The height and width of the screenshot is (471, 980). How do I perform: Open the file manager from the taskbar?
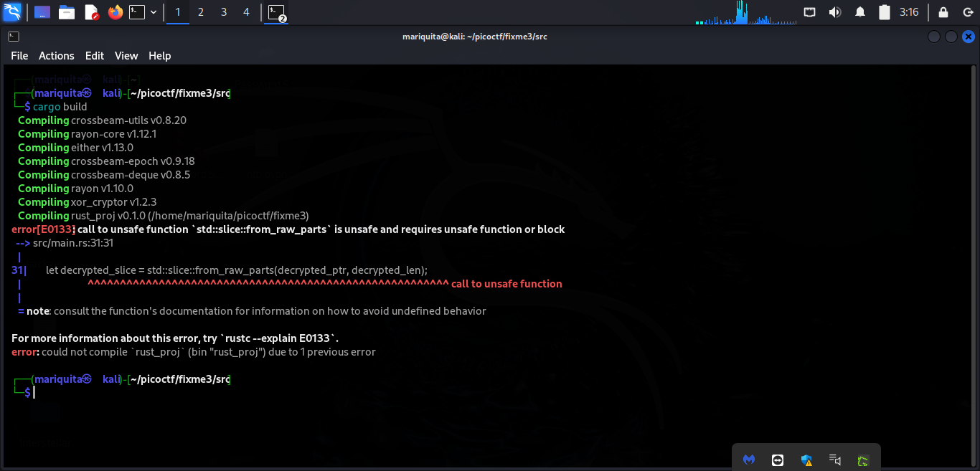(66, 12)
